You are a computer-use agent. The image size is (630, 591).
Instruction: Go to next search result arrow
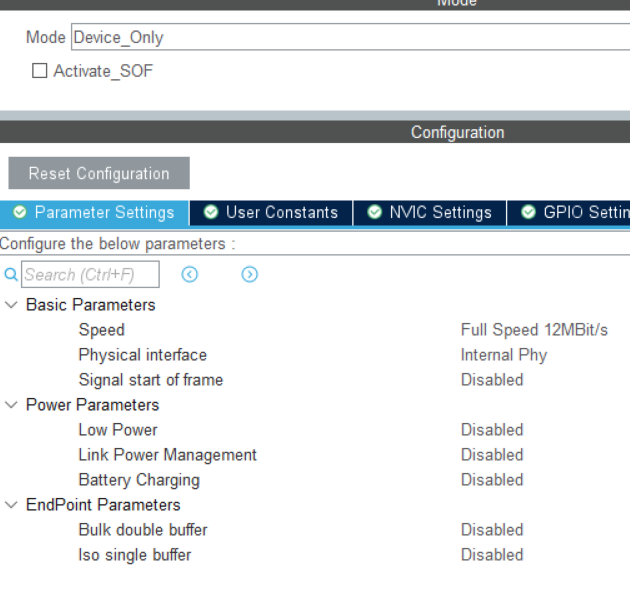(x=250, y=275)
